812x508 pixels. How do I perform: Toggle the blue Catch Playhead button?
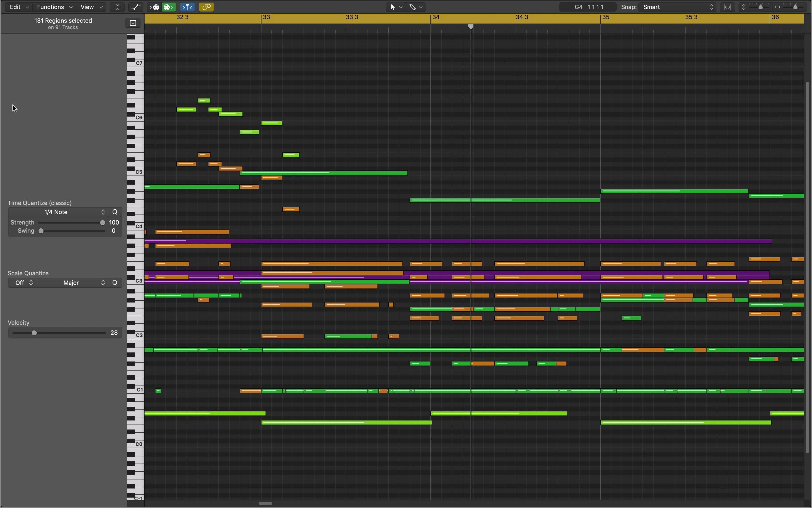coord(187,7)
